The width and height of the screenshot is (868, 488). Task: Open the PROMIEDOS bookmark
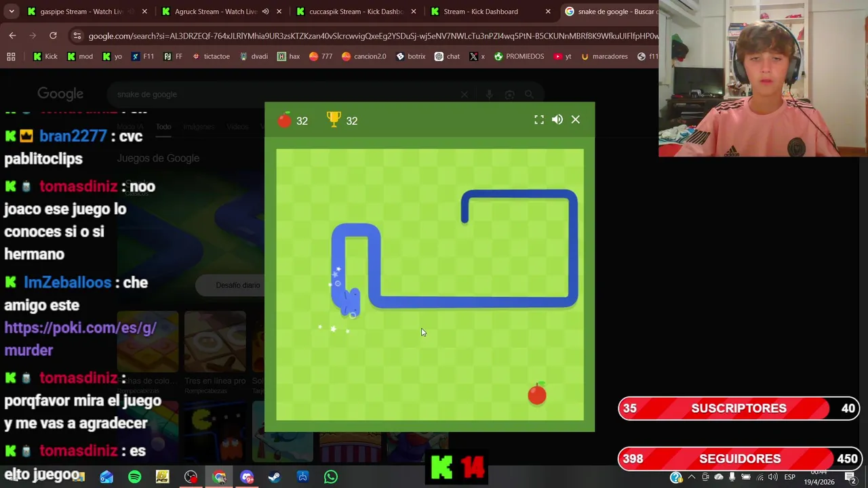click(519, 56)
